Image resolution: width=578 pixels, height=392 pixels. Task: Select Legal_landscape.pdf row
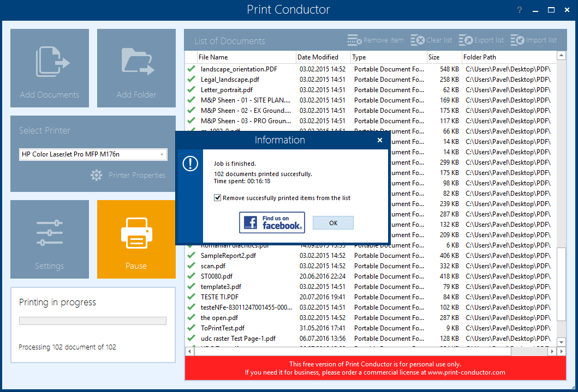[x=370, y=80]
